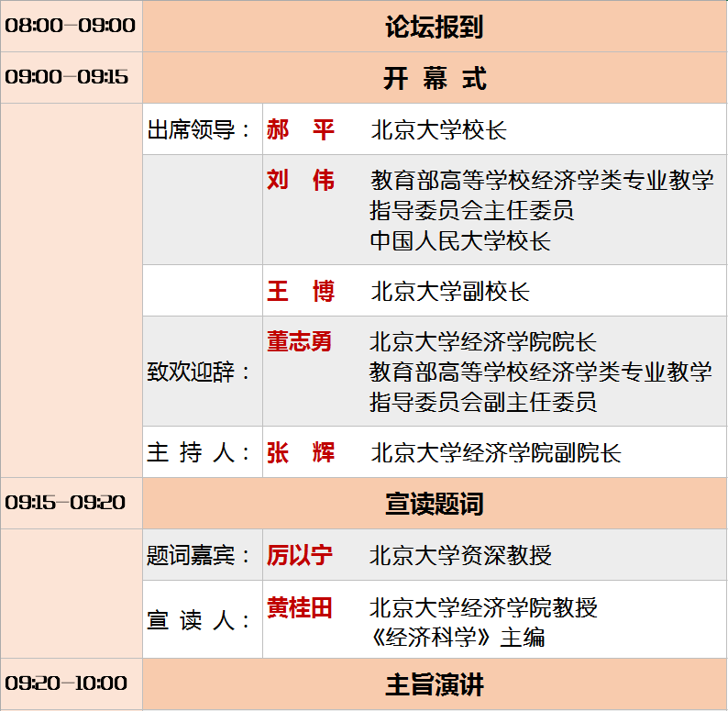Select the 论坛报到 session header
Screen dimensions: 728x711
click(434, 27)
